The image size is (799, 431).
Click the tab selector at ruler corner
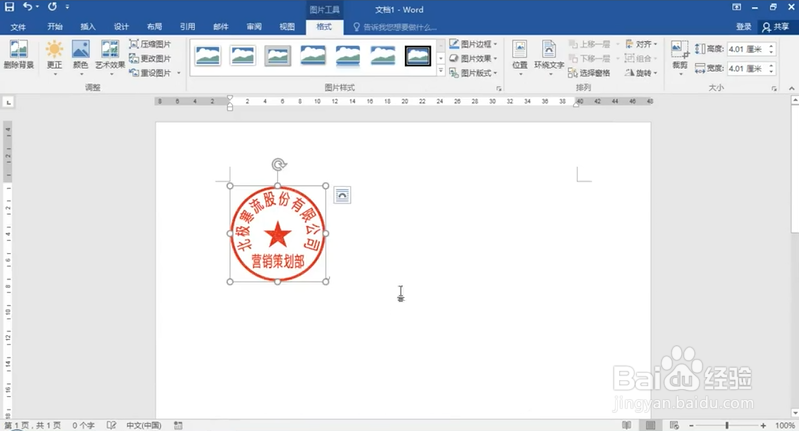pyautogui.click(x=8, y=102)
